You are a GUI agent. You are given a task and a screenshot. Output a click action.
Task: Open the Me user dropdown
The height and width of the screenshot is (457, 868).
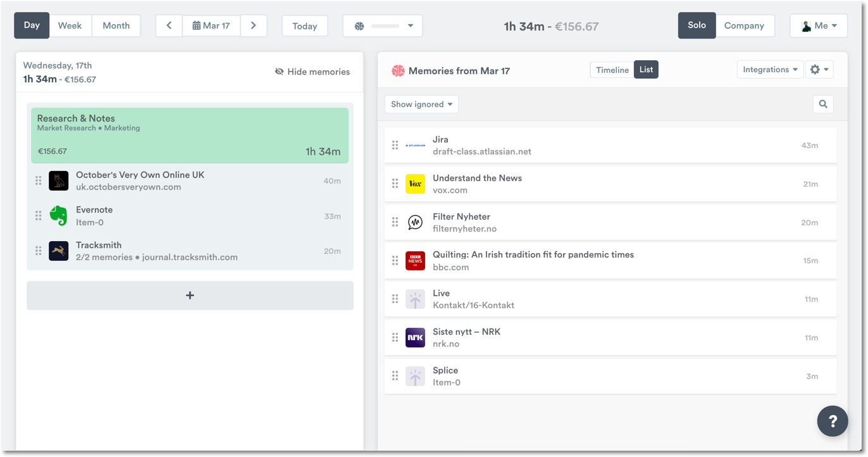pos(819,26)
